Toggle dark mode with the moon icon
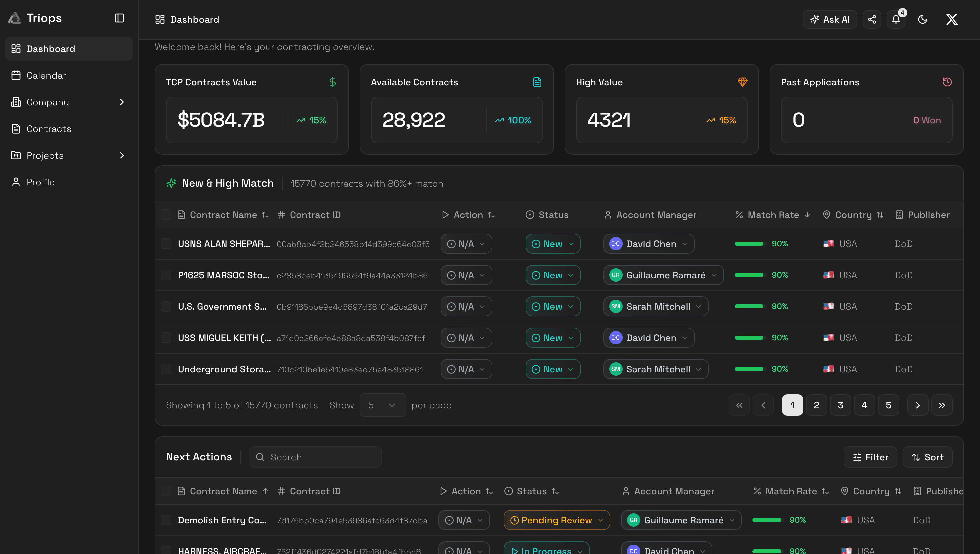Image resolution: width=980 pixels, height=554 pixels. tap(922, 19)
